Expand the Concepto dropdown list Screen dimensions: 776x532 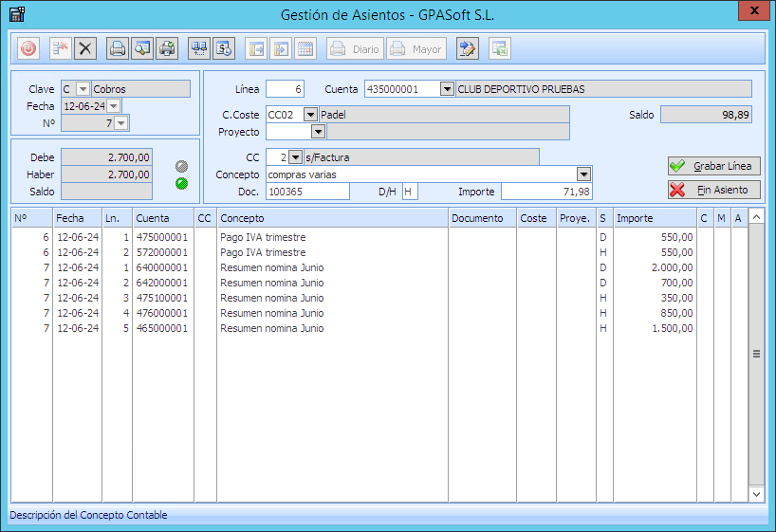584,174
